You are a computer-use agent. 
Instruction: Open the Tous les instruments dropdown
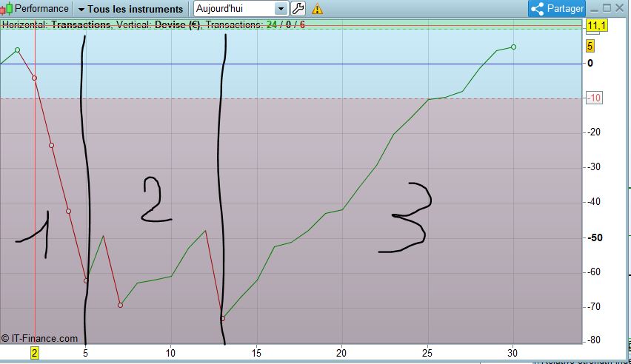[131, 9]
